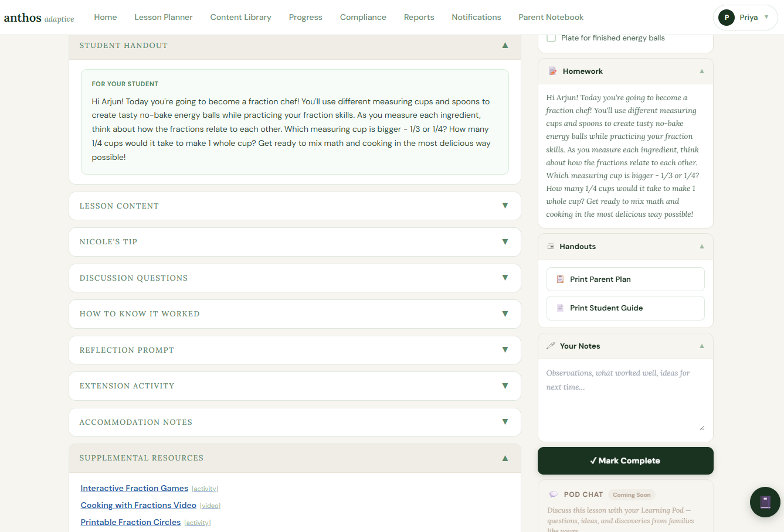Open the Content Library page
Image resolution: width=784 pixels, height=532 pixels.
click(x=240, y=17)
